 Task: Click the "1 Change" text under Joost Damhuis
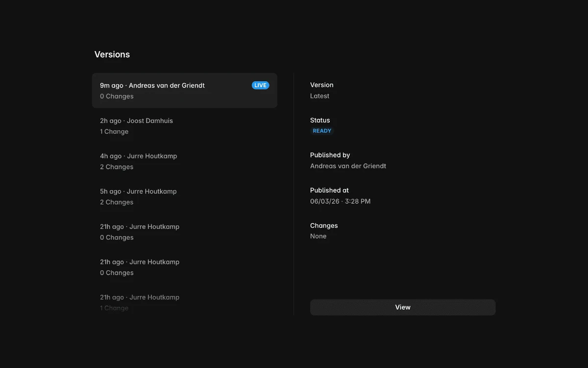[114, 131]
